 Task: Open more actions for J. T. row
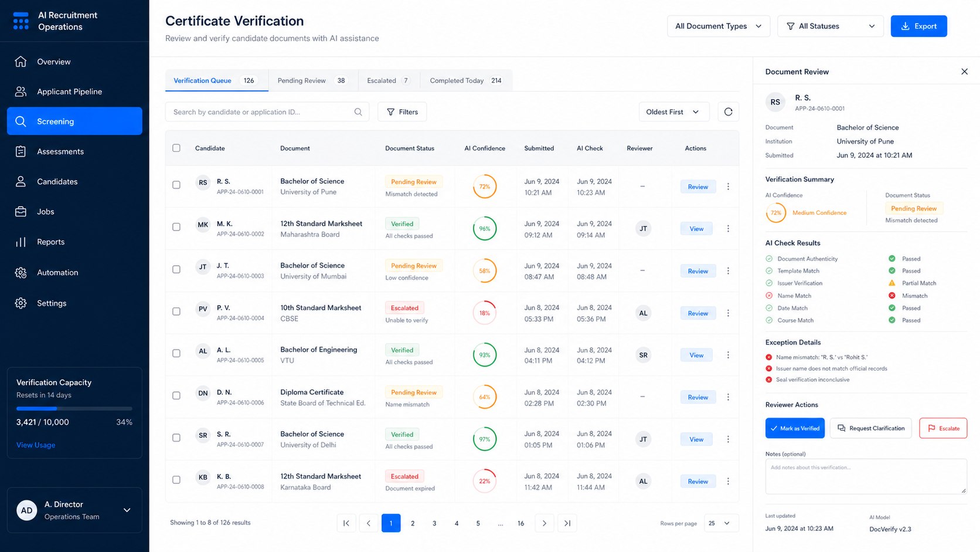point(728,271)
